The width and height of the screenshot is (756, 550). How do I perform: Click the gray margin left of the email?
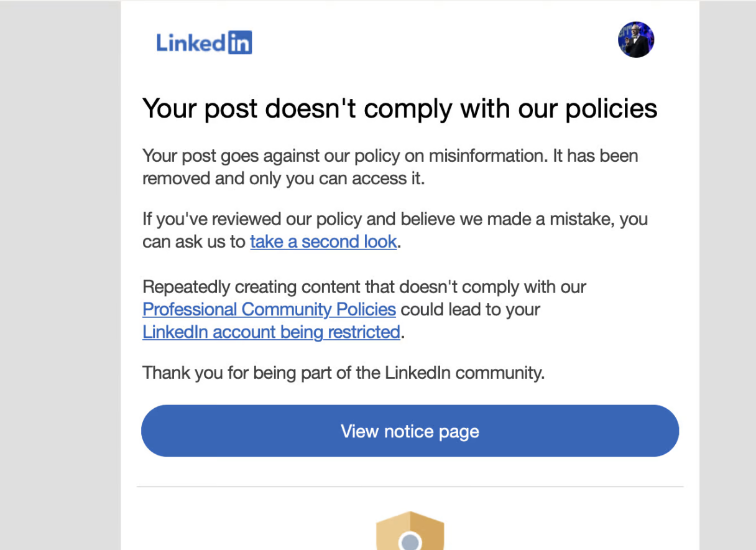pos(60,275)
